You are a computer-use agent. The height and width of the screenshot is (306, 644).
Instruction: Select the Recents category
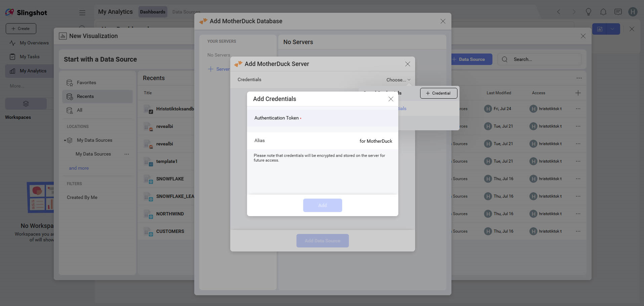[x=97, y=97]
